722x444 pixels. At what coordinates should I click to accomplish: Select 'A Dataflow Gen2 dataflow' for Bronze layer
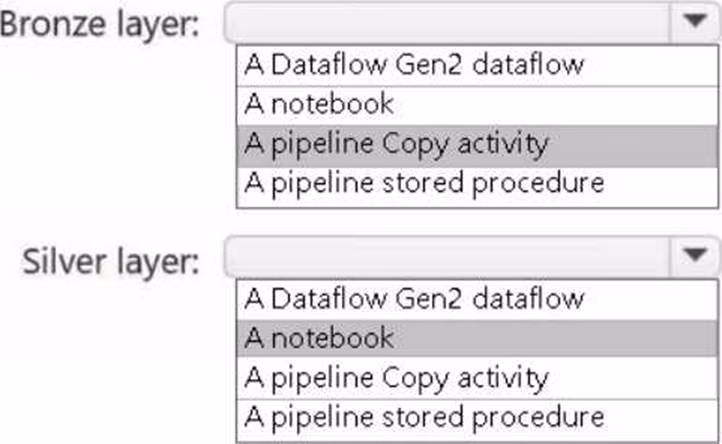(414, 65)
